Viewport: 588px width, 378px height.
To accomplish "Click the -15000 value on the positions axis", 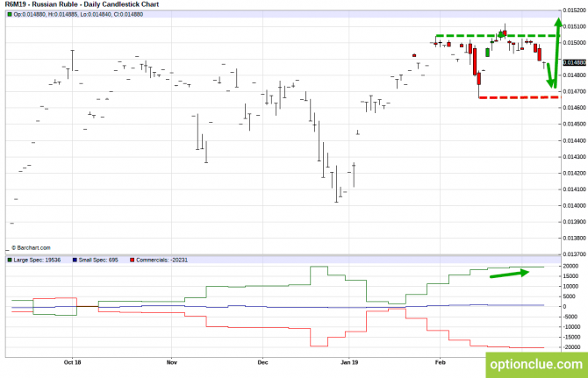I will 571,337.
